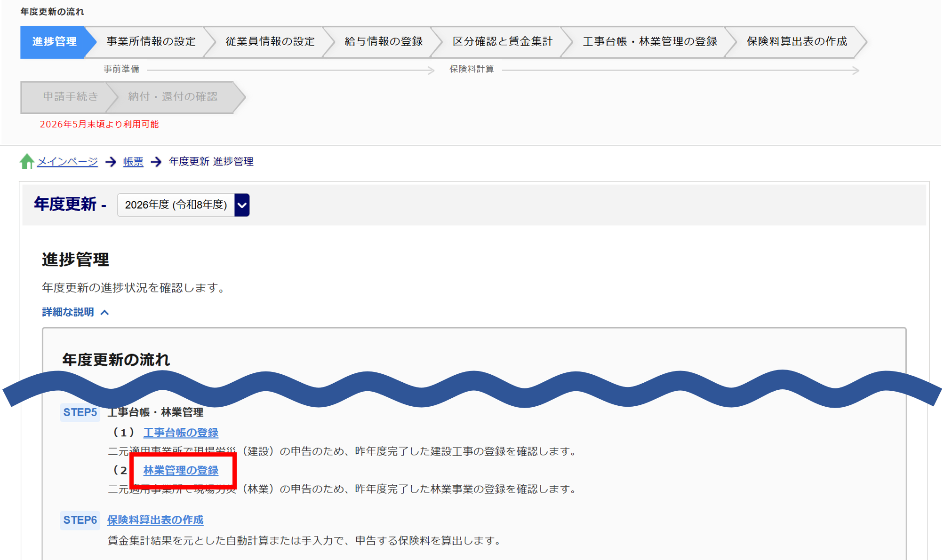Collapse the 詳細な説明 section
This screenshot has height=560, width=944.
(x=68, y=312)
